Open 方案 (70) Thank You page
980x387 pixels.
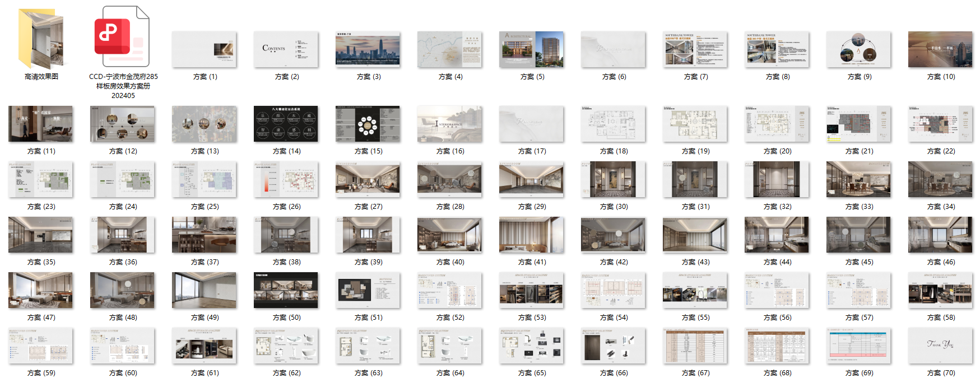point(941,346)
